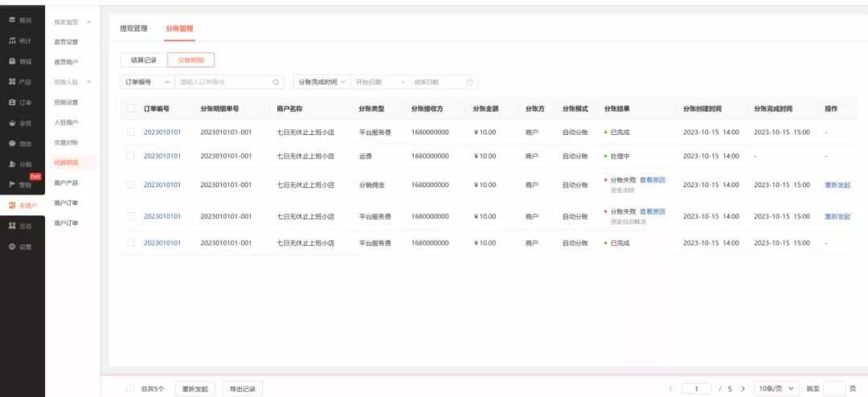Screen dimensions: 868x397
Task: Open 结算明细 in the submenu
Action: [66, 163]
